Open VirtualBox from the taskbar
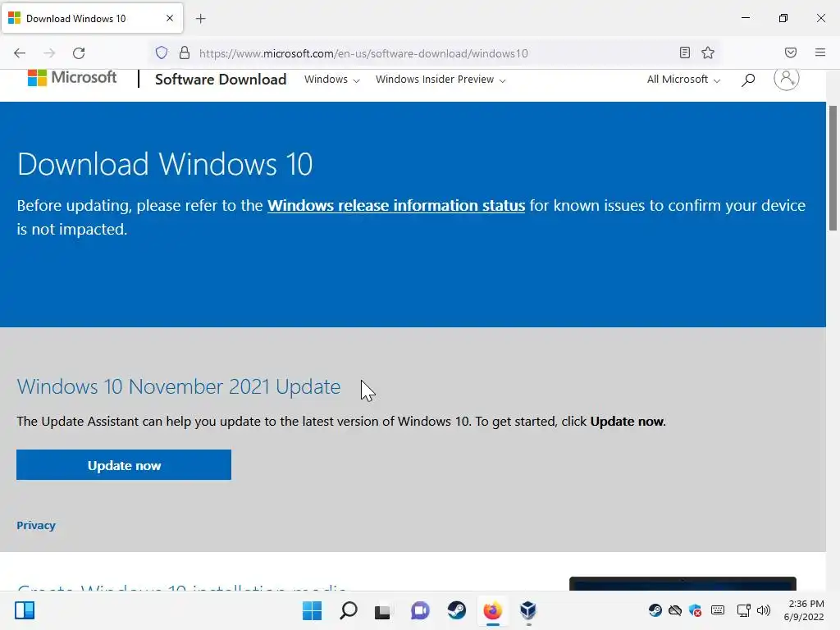This screenshot has height=630, width=840. tap(528, 610)
